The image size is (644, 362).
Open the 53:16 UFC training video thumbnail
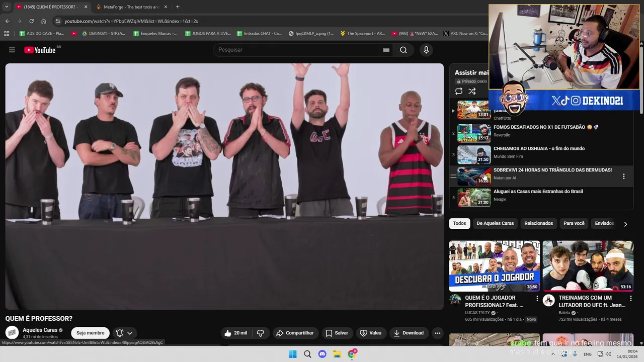coord(588,266)
